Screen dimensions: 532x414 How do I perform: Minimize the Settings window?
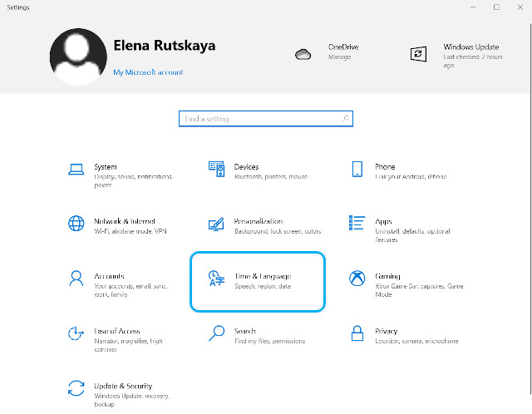[x=473, y=7]
